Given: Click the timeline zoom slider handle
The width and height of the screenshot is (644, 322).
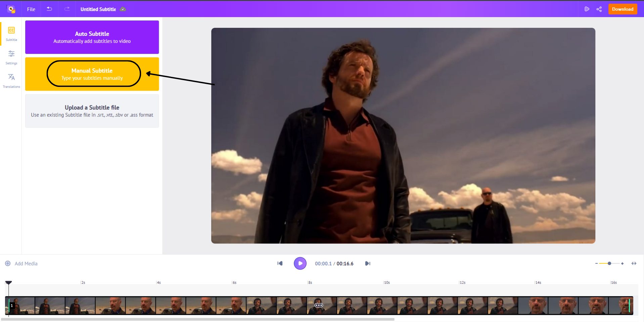Looking at the screenshot, I should tap(609, 264).
